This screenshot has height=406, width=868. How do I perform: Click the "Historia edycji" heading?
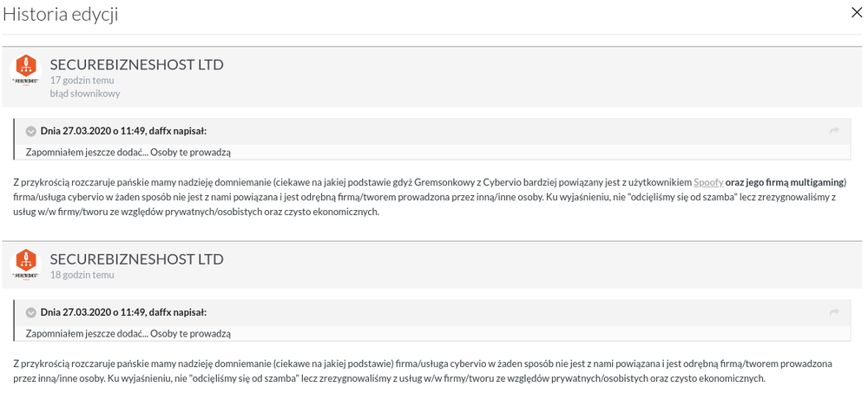point(61,14)
